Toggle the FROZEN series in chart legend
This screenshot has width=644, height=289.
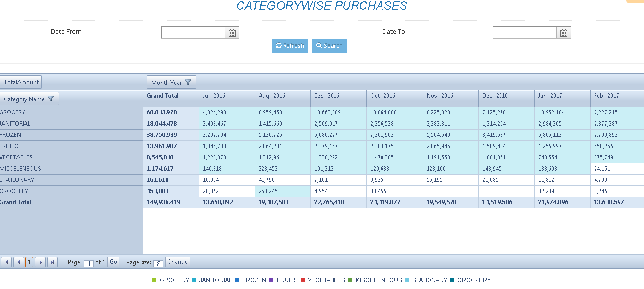250,280
